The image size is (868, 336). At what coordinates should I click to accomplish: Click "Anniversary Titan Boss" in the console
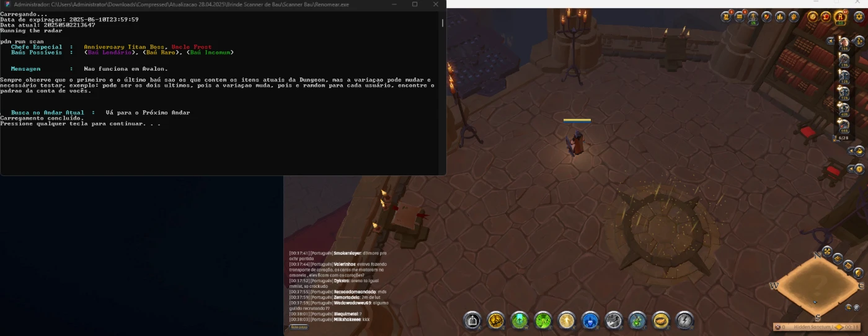pyautogui.click(x=125, y=47)
